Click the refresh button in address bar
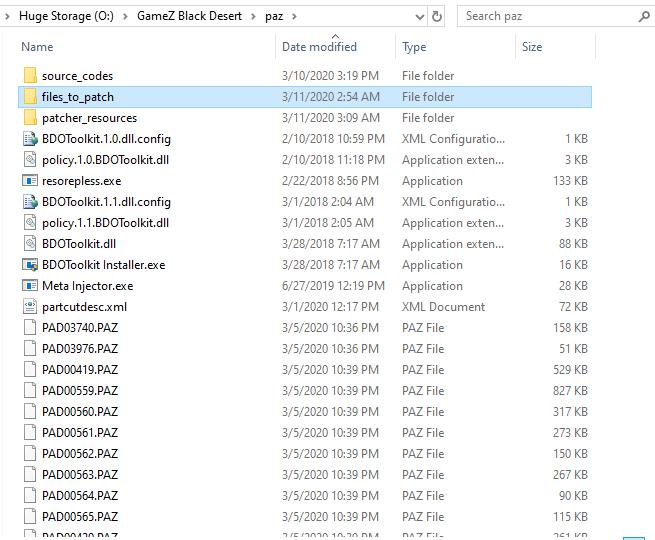Image resolution: width=655 pixels, height=540 pixels. pos(437,16)
